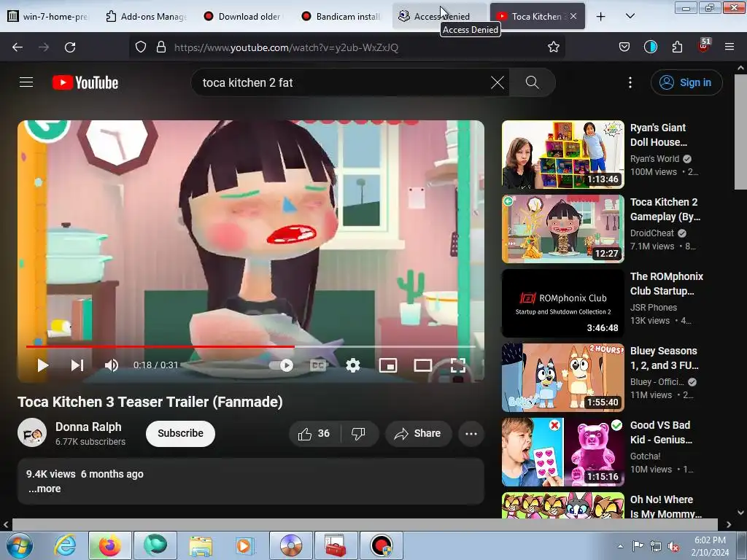Viewport: 747px width, 560px height.
Task: Open Bluey Seasons 1, 2, and 3 title
Action: (664, 358)
